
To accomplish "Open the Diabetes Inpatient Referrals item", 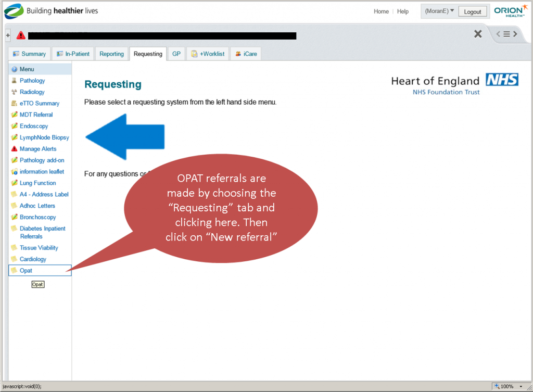I will click(x=42, y=232).
